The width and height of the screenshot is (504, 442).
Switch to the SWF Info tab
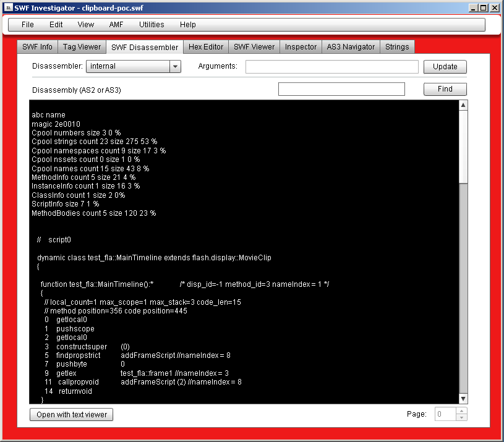click(x=38, y=47)
